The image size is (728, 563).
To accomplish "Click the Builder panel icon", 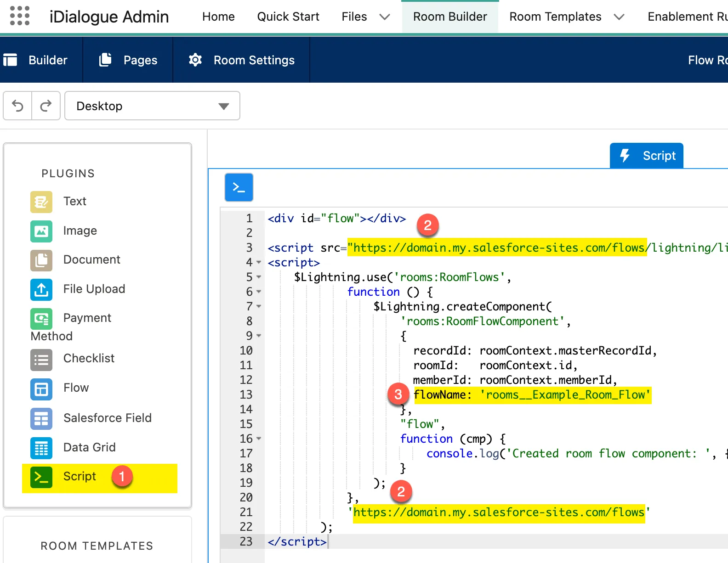I will point(10,60).
